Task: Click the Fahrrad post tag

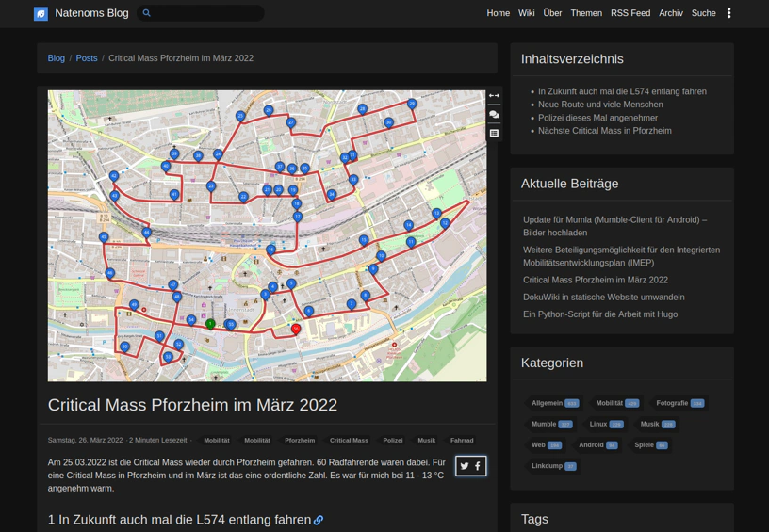Action: tap(462, 441)
